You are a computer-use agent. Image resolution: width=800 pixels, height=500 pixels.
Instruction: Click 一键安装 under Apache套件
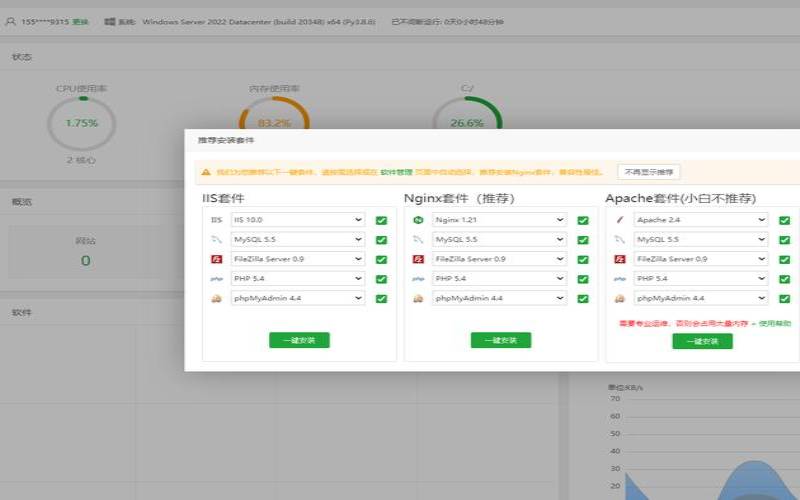pos(703,341)
